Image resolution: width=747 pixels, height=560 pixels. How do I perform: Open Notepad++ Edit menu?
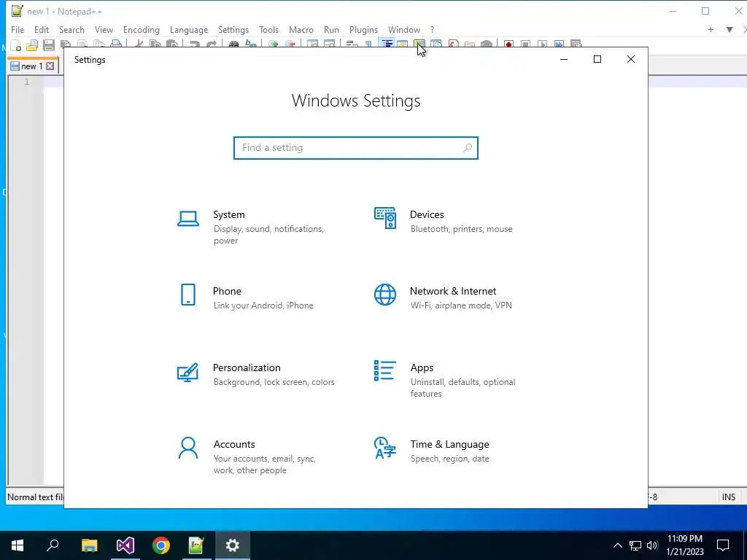point(42,29)
